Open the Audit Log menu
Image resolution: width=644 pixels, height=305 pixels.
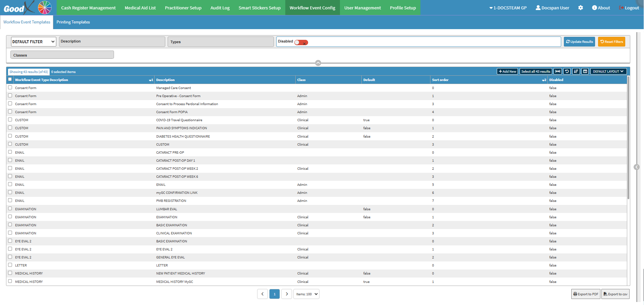pyautogui.click(x=220, y=8)
